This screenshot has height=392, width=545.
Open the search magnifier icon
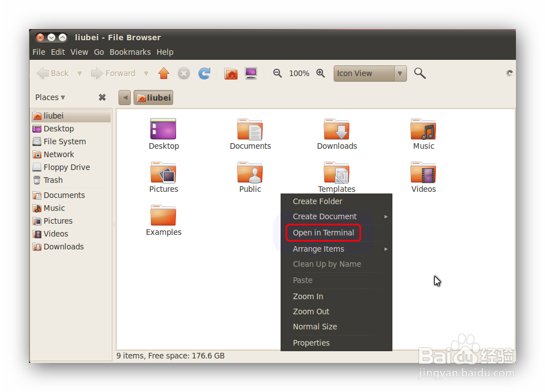pos(420,73)
